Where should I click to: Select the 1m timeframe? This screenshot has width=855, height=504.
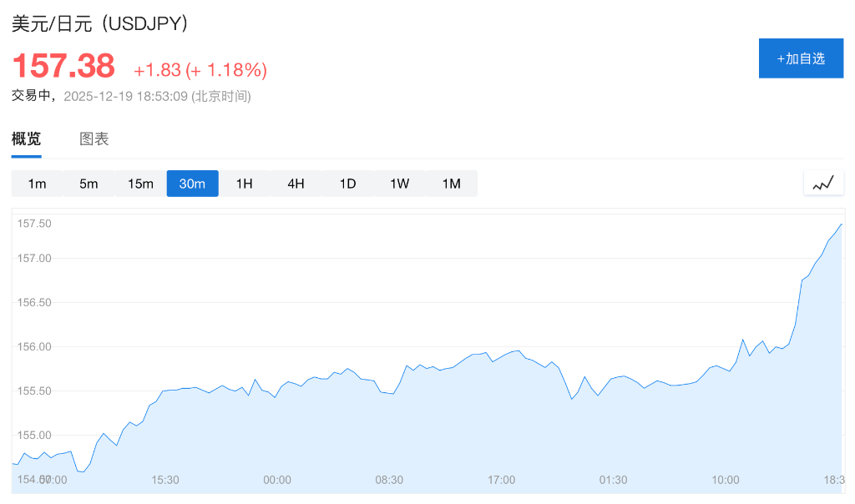pos(37,184)
